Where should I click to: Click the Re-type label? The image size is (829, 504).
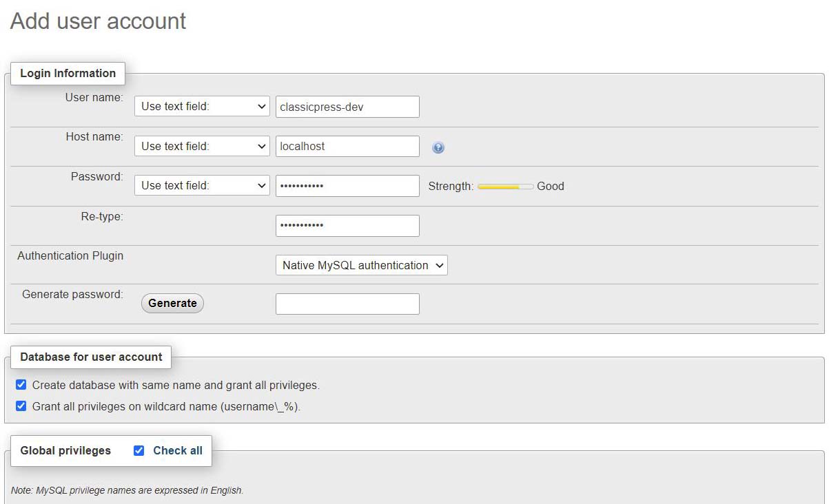click(x=102, y=216)
